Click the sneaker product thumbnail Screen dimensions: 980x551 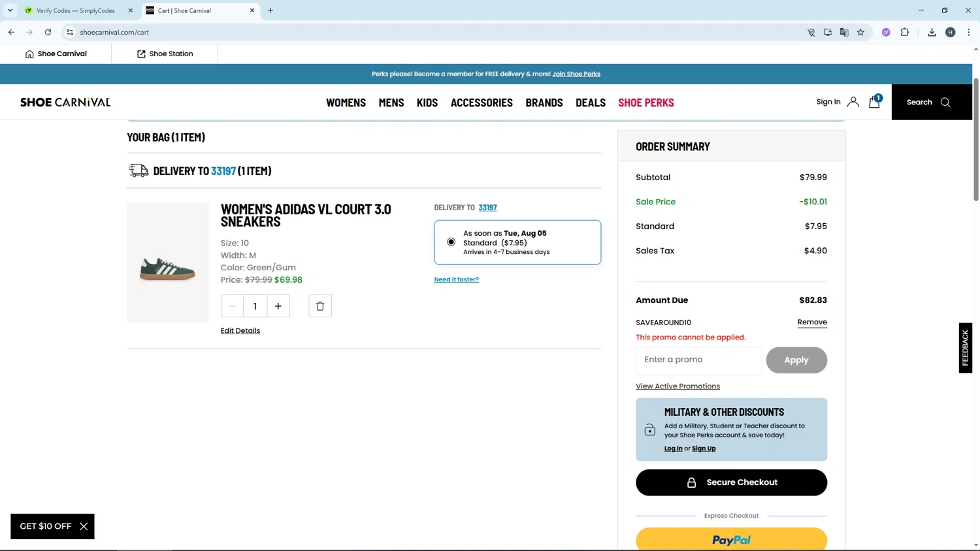[168, 262]
